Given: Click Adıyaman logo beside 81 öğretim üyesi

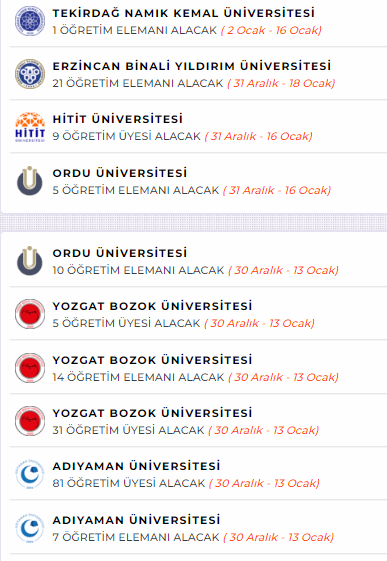Looking at the screenshot, I should point(30,474).
